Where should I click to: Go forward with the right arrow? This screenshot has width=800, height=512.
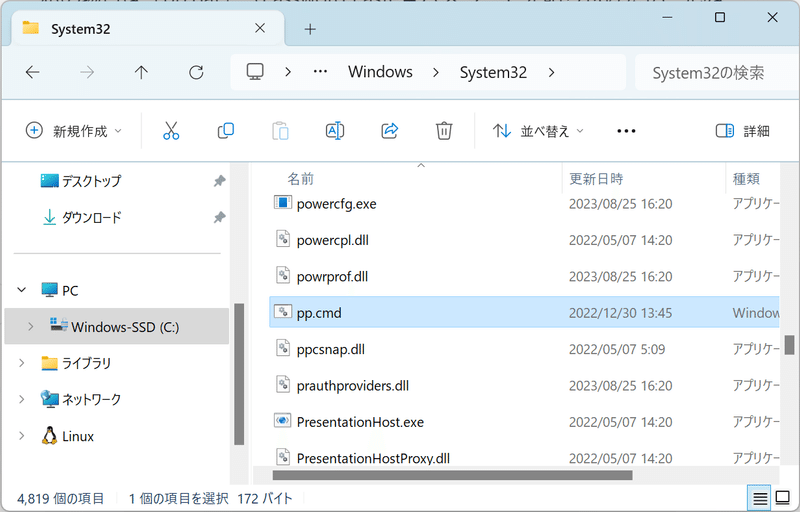87,72
